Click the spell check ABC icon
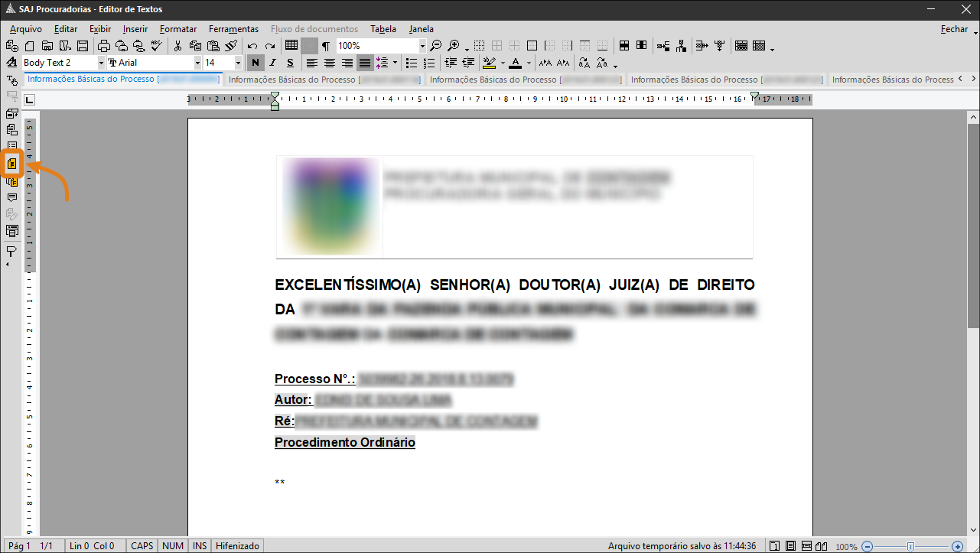 pos(156,46)
